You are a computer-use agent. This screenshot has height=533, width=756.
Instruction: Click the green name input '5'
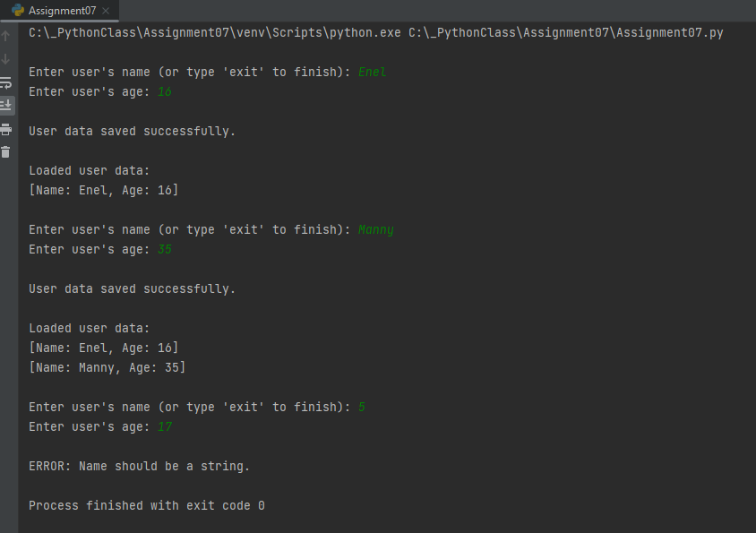pyautogui.click(x=362, y=407)
